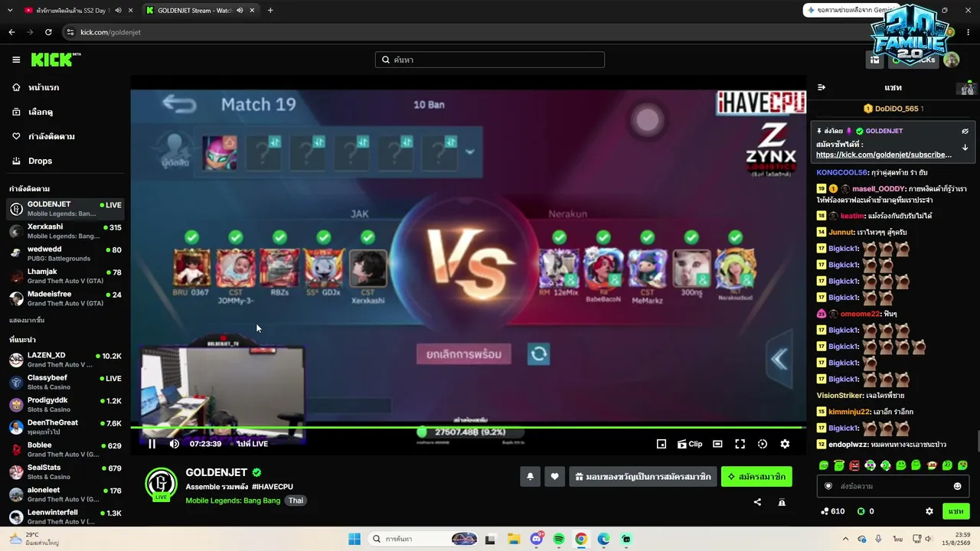Screen dimensions: 980x551
Task: Open Discord from the taskbar
Action: click(x=536, y=539)
